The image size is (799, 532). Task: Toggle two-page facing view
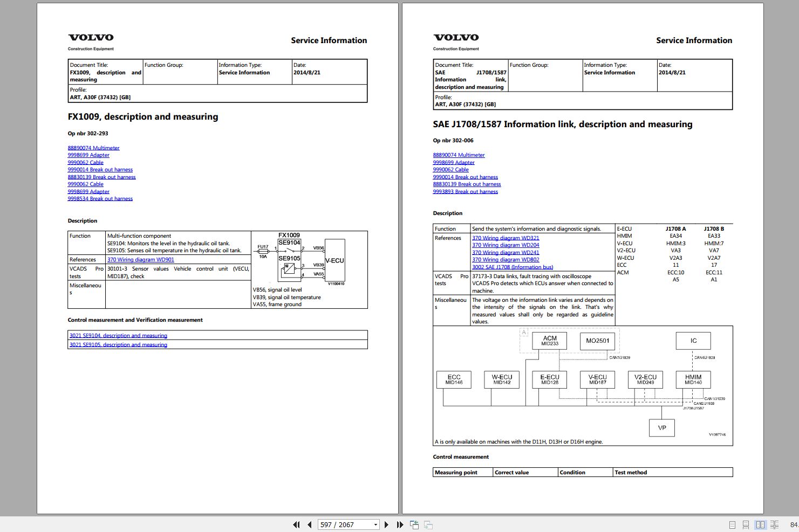pyautogui.click(x=760, y=524)
